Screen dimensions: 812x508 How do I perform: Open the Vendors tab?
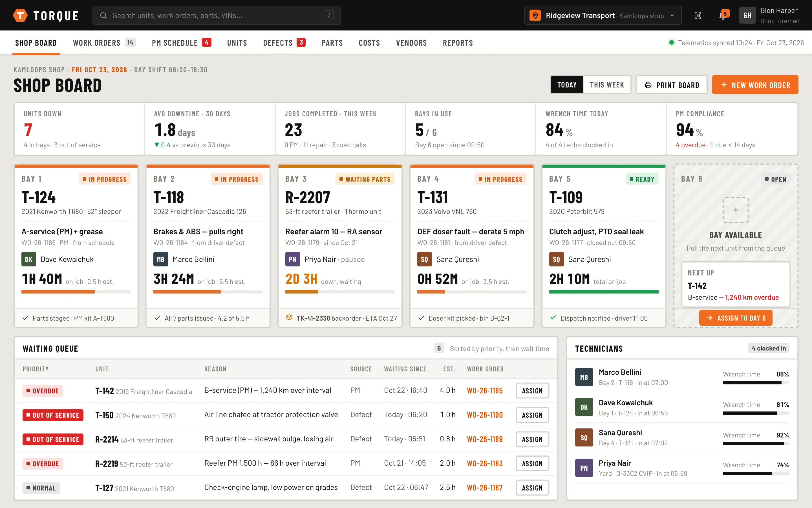click(411, 43)
